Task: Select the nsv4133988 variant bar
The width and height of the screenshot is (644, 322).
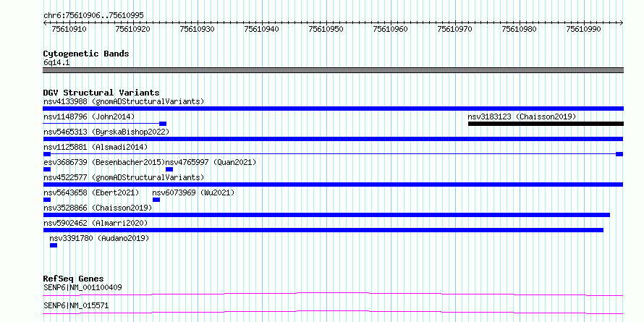Action: 333,109
